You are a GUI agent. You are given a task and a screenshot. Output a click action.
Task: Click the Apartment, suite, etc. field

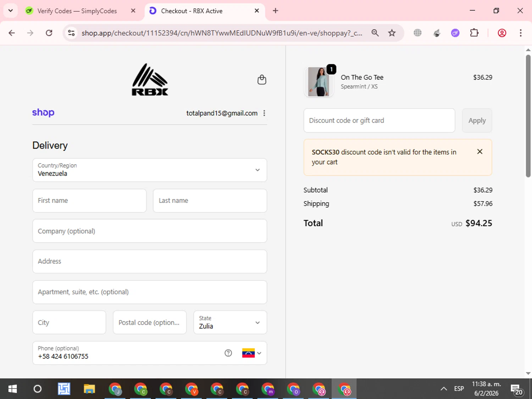click(x=150, y=292)
